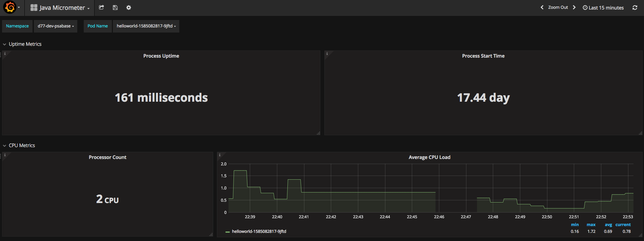The image size is (644, 241).
Task: Sort legend by current column header
Action: tap(623, 225)
